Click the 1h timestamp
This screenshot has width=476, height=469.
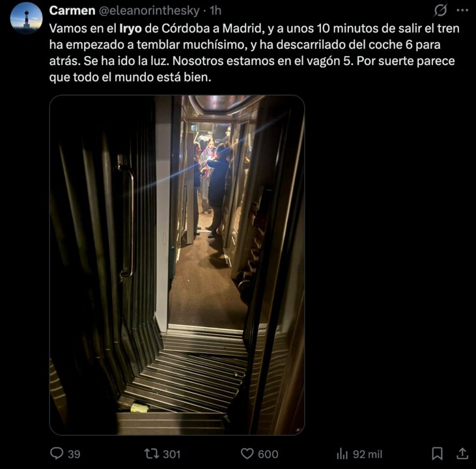[x=216, y=10]
